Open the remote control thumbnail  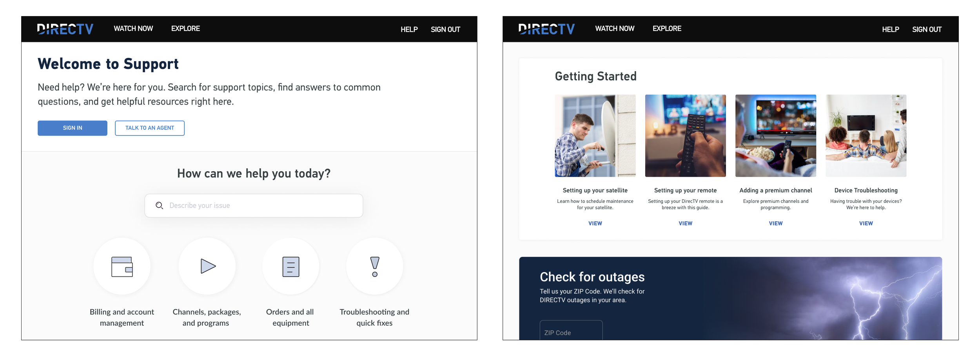tap(685, 136)
